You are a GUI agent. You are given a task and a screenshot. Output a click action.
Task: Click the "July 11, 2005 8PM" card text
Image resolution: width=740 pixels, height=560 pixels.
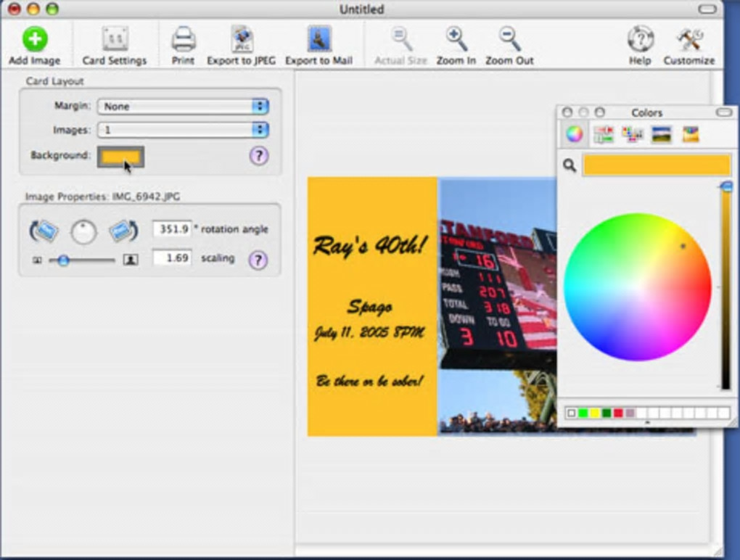pyautogui.click(x=369, y=333)
